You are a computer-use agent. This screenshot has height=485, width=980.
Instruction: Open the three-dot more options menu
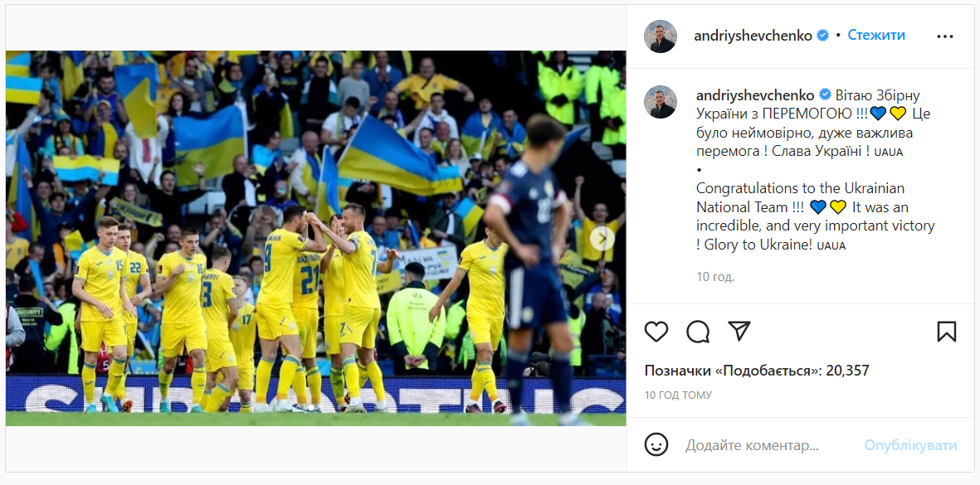[945, 36]
